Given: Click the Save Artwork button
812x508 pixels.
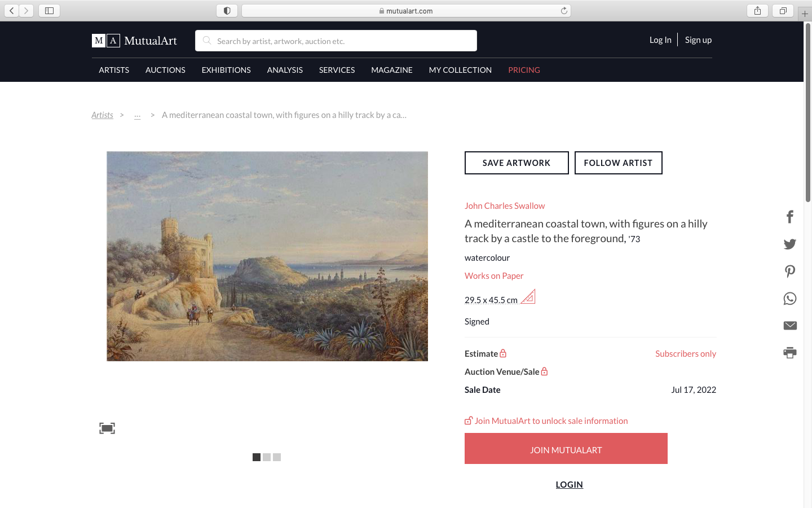Looking at the screenshot, I should click(517, 163).
